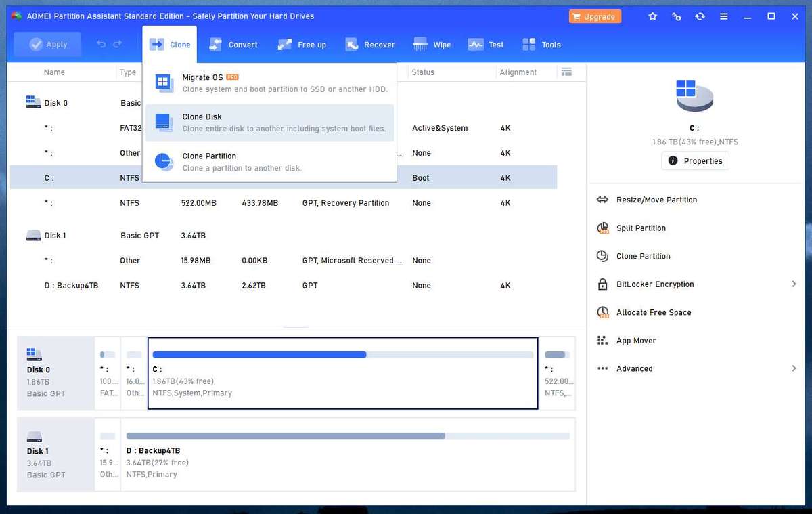The width and height of the screenshot is (812, 514).
Task: Click the Split Partition icon
Action: [x=602, y=228]
